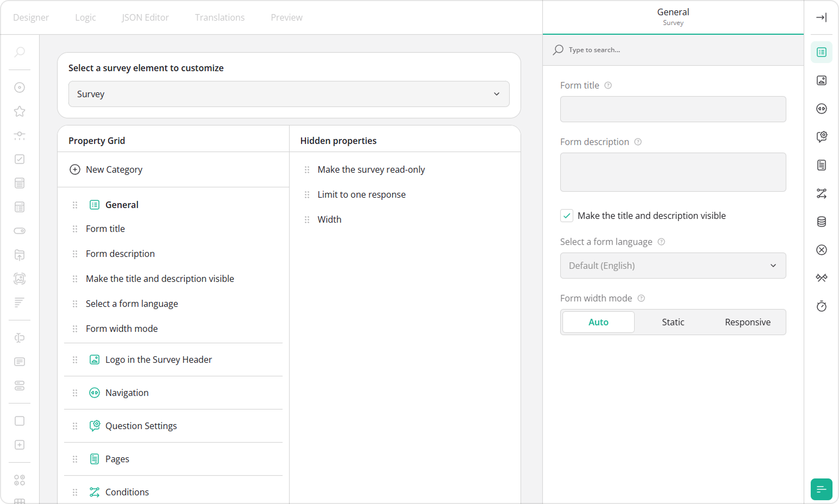The image size is (839, 504).
Task: Open the General properties category icon
Action: (x=822, y=52)
